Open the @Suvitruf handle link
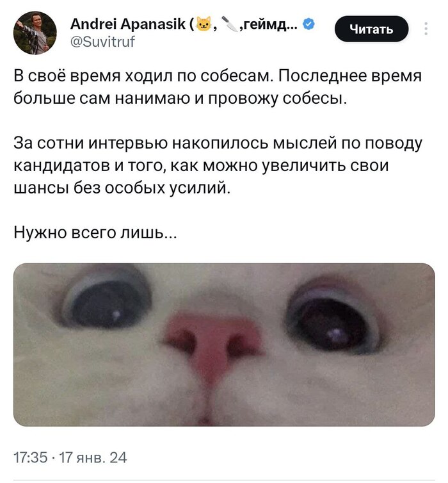448x483 pixels. tap(102, 41)
